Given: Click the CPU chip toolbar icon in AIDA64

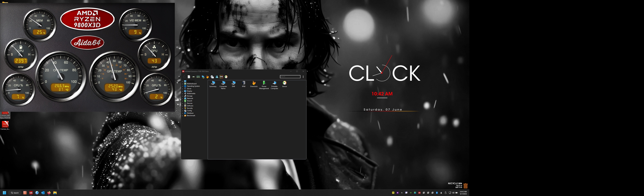Looking at the screenshot, I should 193,77.
